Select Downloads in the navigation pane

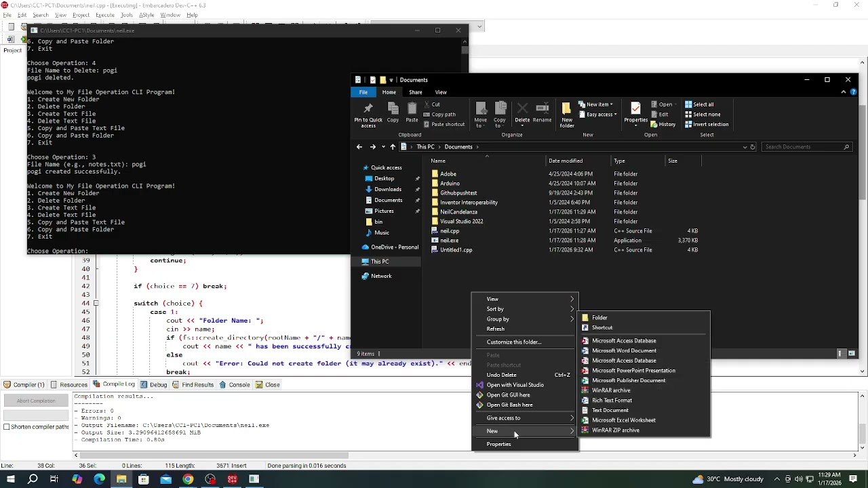coord(387,189)
